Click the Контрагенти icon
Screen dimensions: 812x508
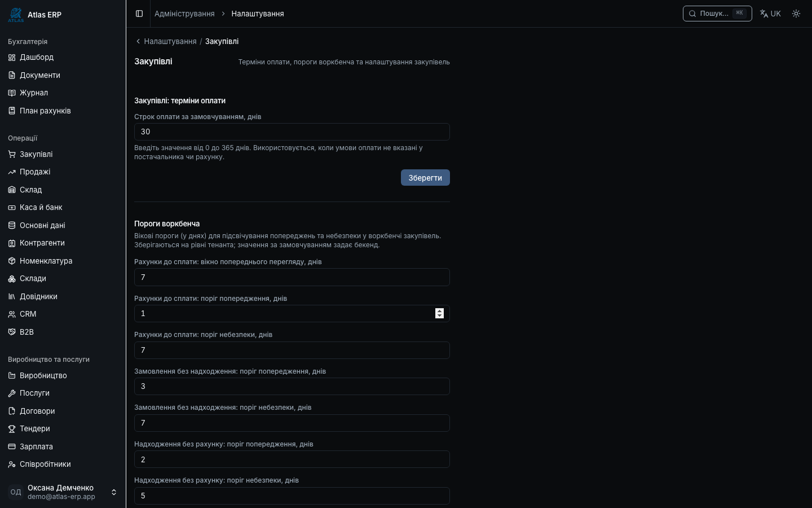12,243
